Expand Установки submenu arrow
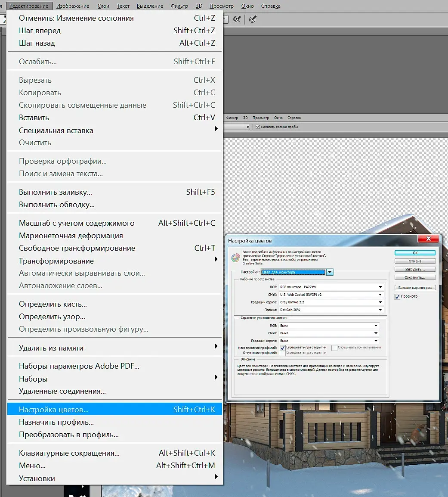448x497 pixels. click(216, 477)
